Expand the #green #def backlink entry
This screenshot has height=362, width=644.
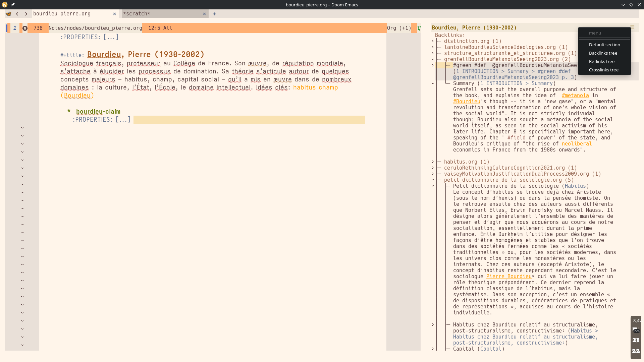click(x=433, y=65)
